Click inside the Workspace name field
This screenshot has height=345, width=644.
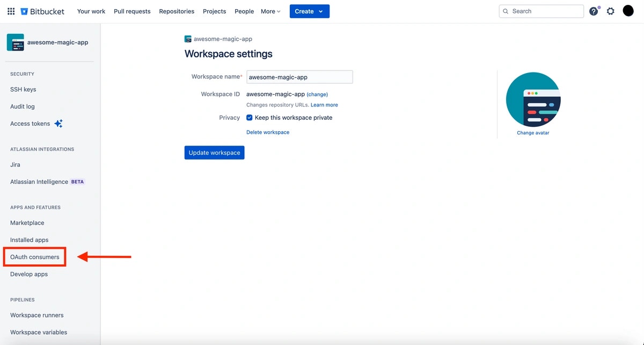299,76
